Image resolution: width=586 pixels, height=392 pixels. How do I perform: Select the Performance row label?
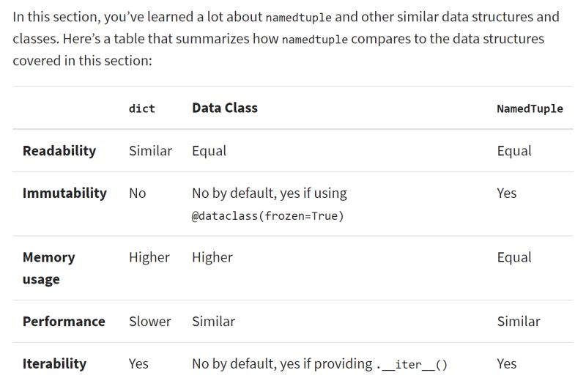click(64, 322)
